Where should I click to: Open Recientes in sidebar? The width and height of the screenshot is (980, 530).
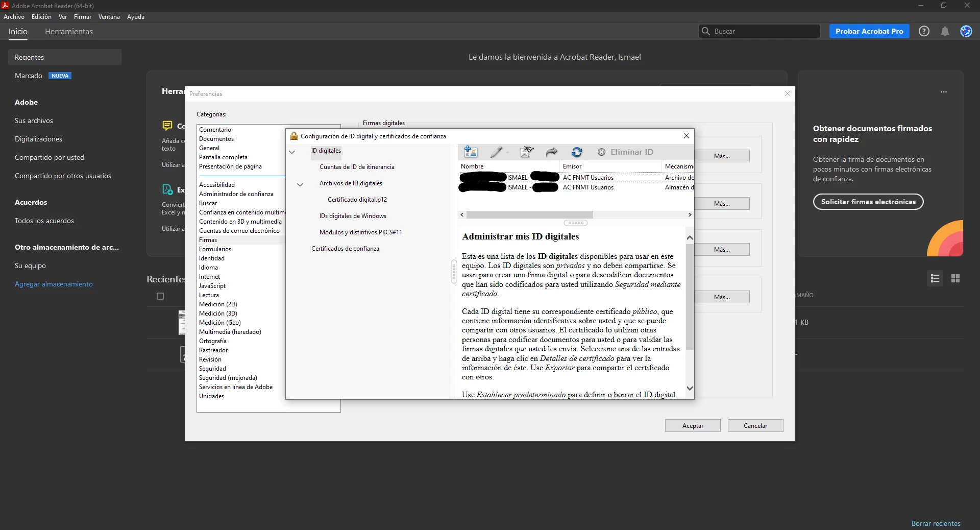(x=65, y=57)
